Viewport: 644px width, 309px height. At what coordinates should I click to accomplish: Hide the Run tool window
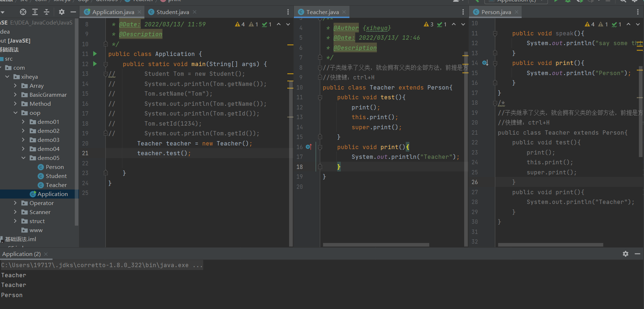(x=638, y=254)
